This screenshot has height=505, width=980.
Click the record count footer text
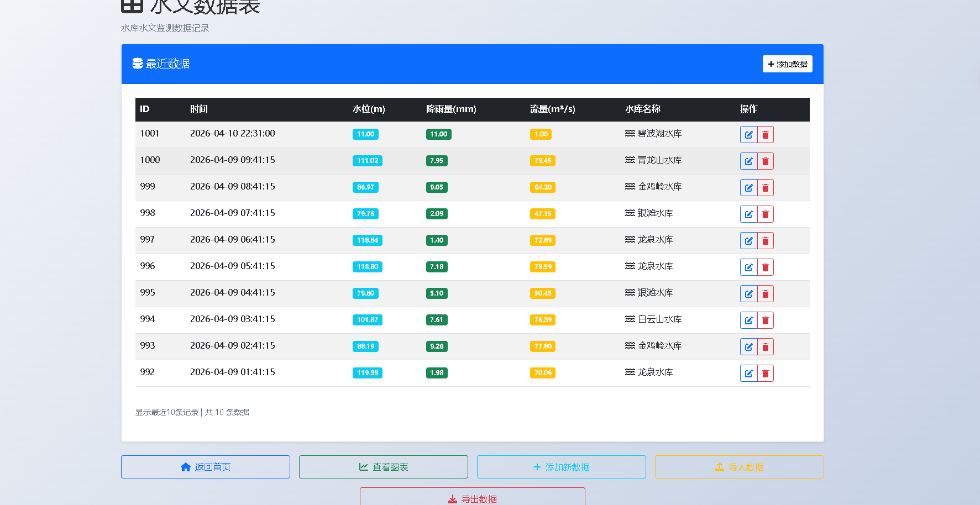click(x=192, y=412)
